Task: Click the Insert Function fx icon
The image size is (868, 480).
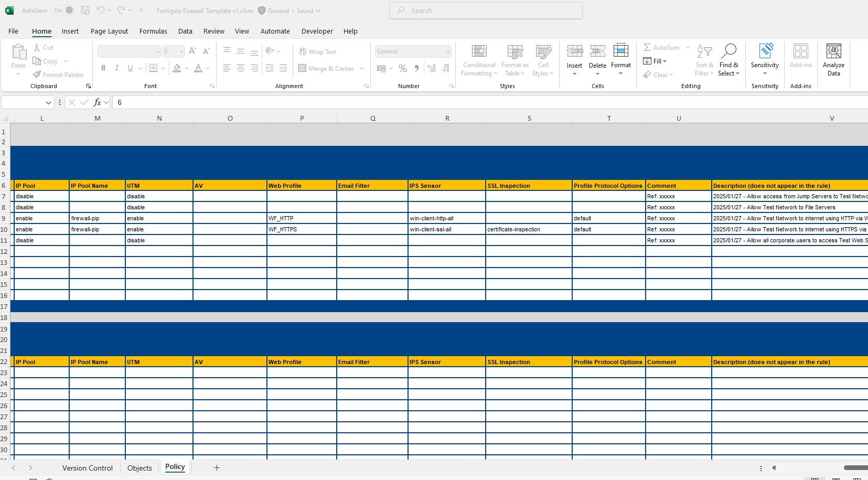Action: pos(98,102)
